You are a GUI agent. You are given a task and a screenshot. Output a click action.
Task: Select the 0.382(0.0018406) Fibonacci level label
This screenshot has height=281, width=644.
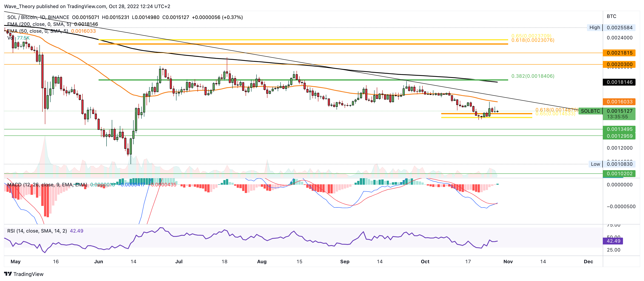coord(532,76)
